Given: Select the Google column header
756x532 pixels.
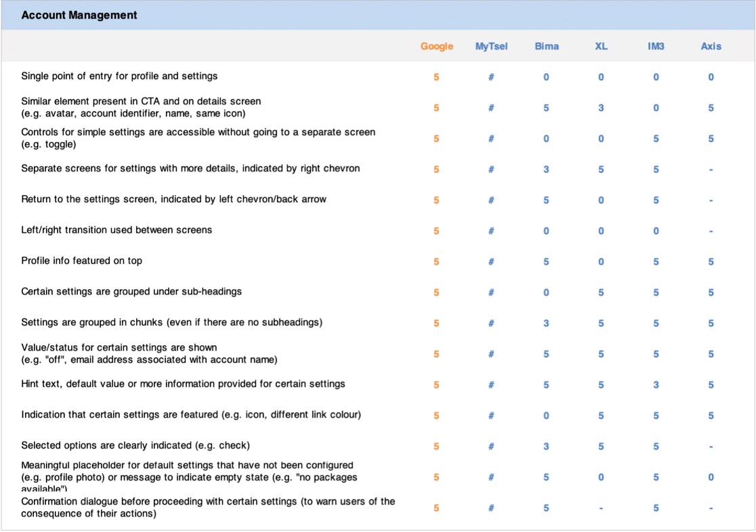Looking at the screenshot, I should (436, 47).
